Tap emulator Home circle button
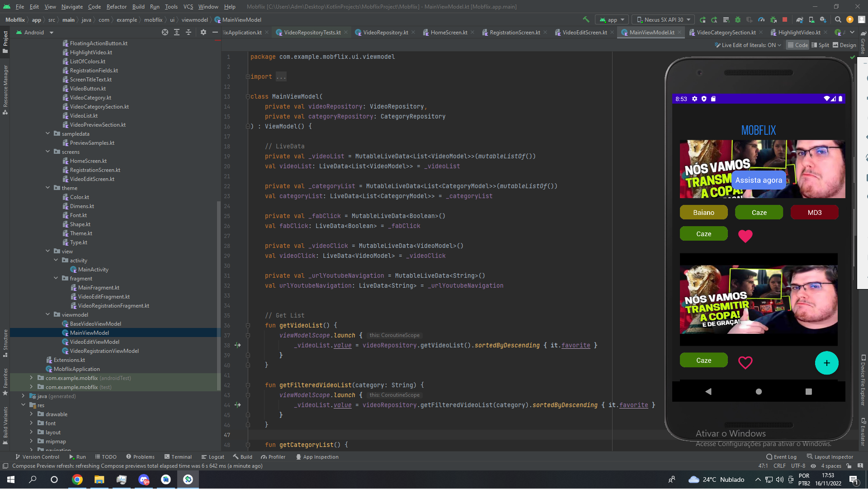868x489 pixels. (759, 392)
